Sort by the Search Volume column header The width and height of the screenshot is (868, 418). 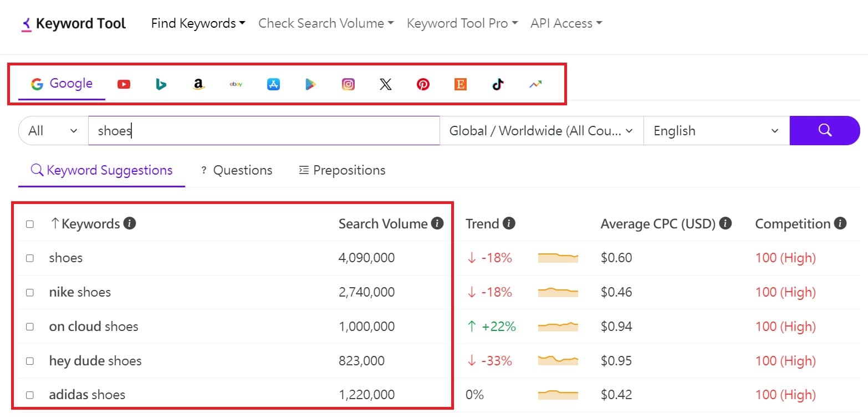383,224
